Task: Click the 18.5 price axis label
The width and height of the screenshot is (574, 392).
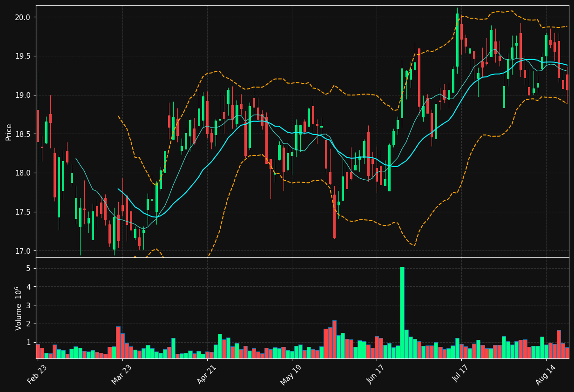Action: pyautogui.click(x=22, y=134)
